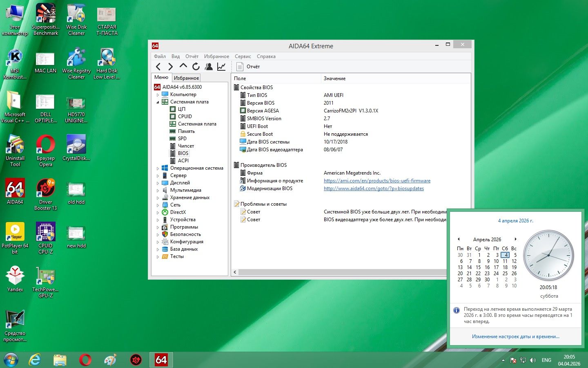
Task: Select Чипсет in the tree
Action: pyautogui.click(x=186, y=146)
